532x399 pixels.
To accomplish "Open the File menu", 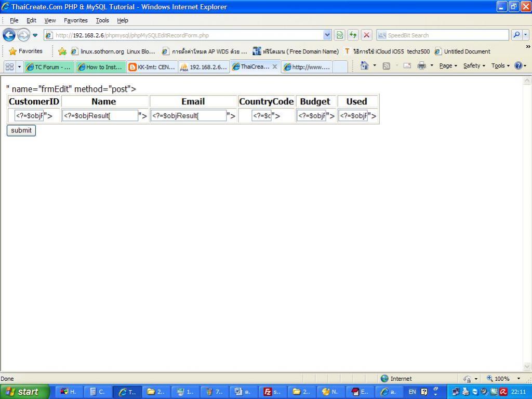I will click(14, 20).
